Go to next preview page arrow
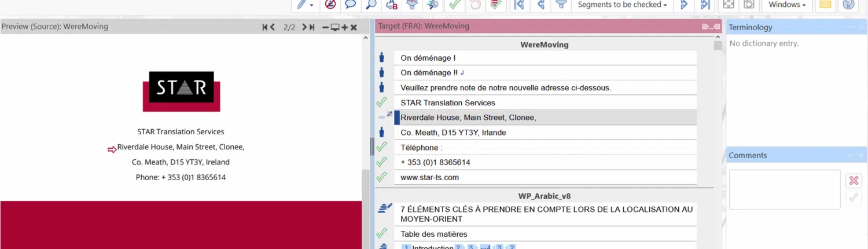868x249 pixels. [304, 27]
